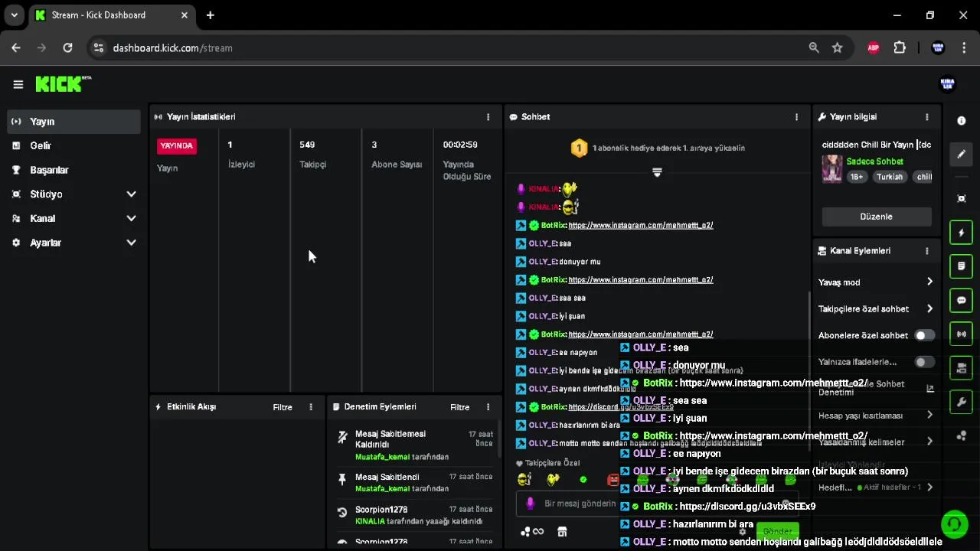
Task: Select Gelir in the left menu
Action: point(74,145)
